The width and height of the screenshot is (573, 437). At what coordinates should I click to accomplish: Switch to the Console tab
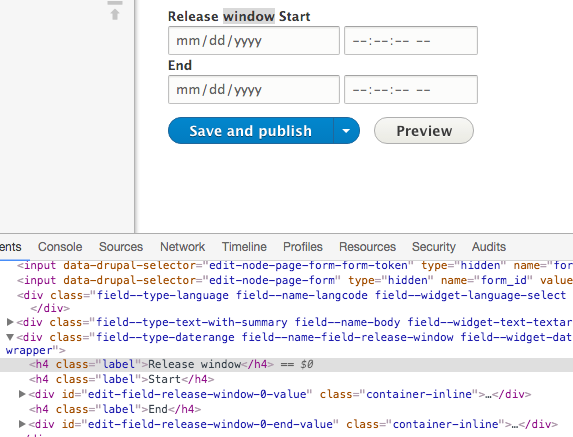60,247
